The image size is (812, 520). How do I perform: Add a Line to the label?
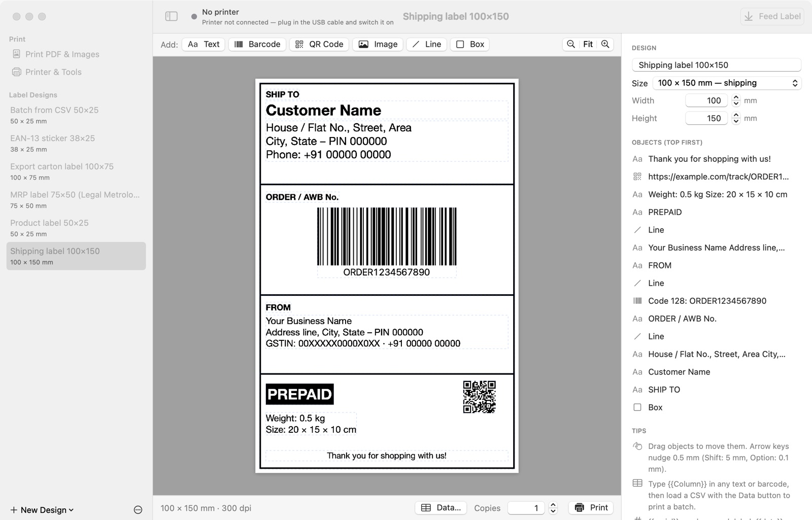[x=427, y=44]
